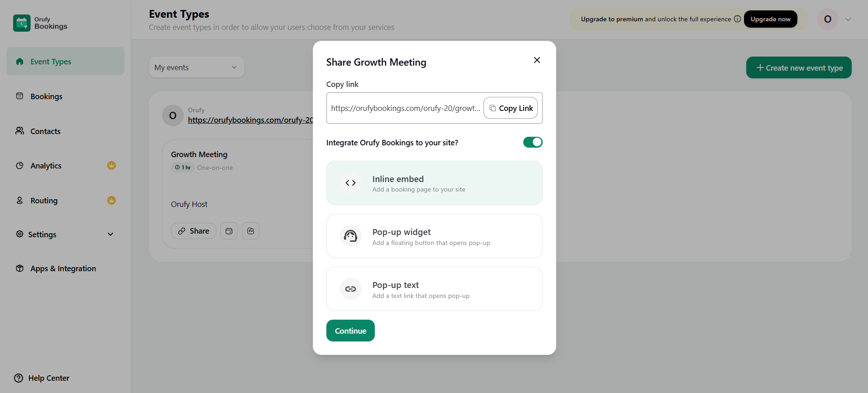Select the Inline embed option
The image size is (868, 393).
[x=434, y=183]
